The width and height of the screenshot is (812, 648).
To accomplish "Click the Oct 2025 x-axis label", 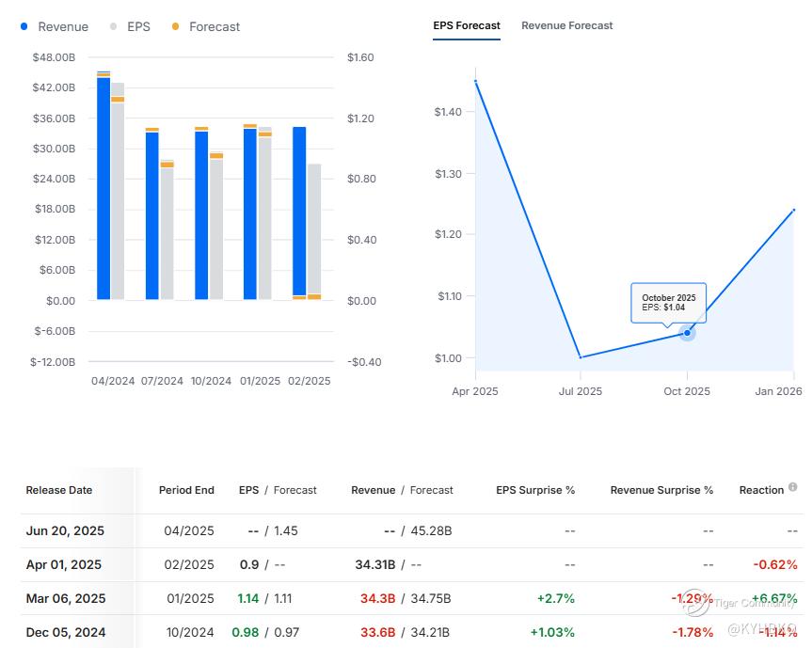I will click(x=687, y=391).
